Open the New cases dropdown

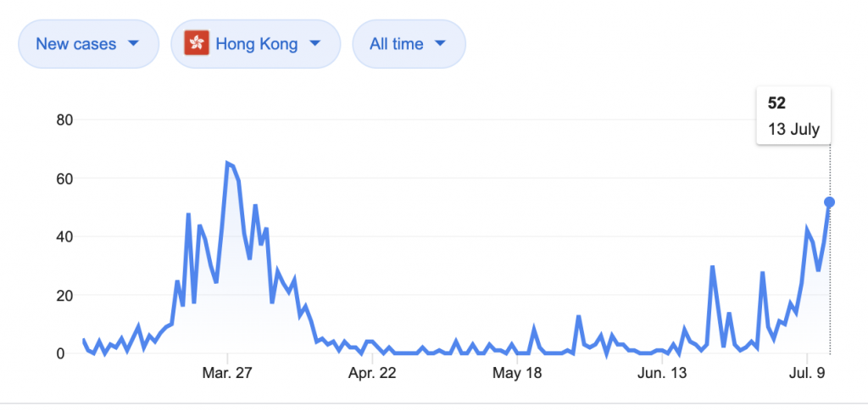[88, 44]
